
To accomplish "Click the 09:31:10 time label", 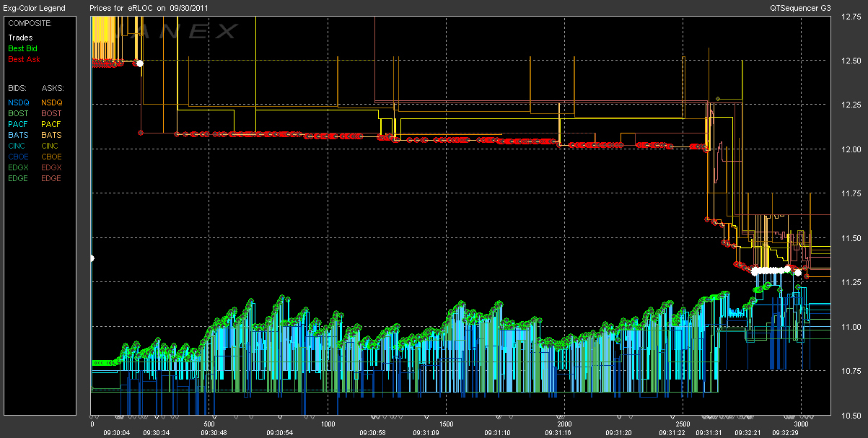I will click(497, 432).
